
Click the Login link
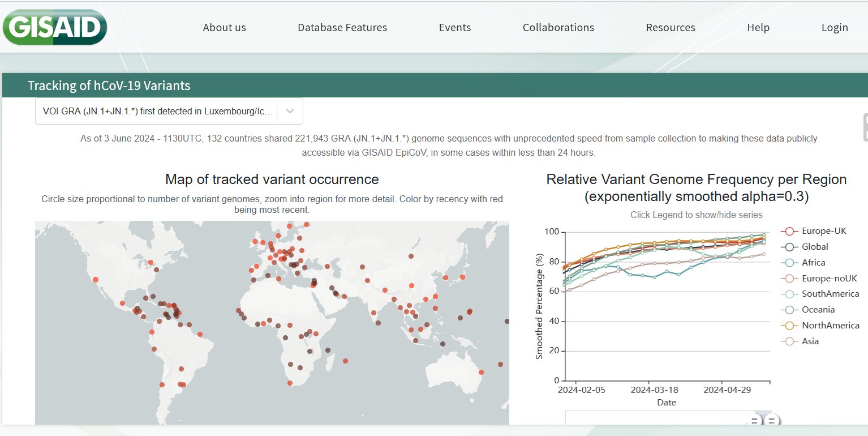coord(835,28)
